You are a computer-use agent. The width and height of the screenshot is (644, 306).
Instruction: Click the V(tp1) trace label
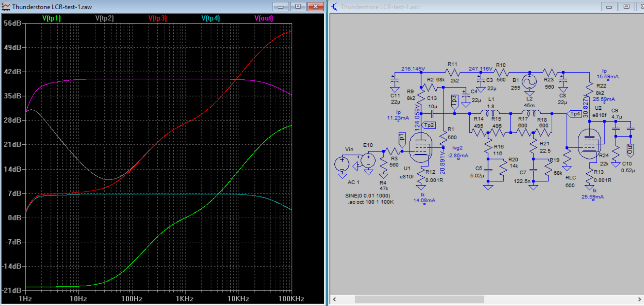click(51, 18)
